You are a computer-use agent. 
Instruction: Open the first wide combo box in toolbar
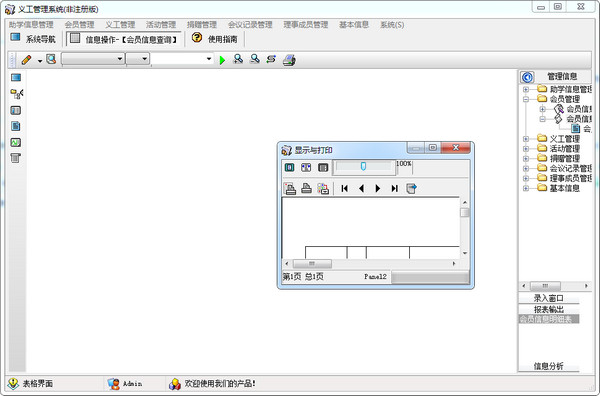coord(93,59)
